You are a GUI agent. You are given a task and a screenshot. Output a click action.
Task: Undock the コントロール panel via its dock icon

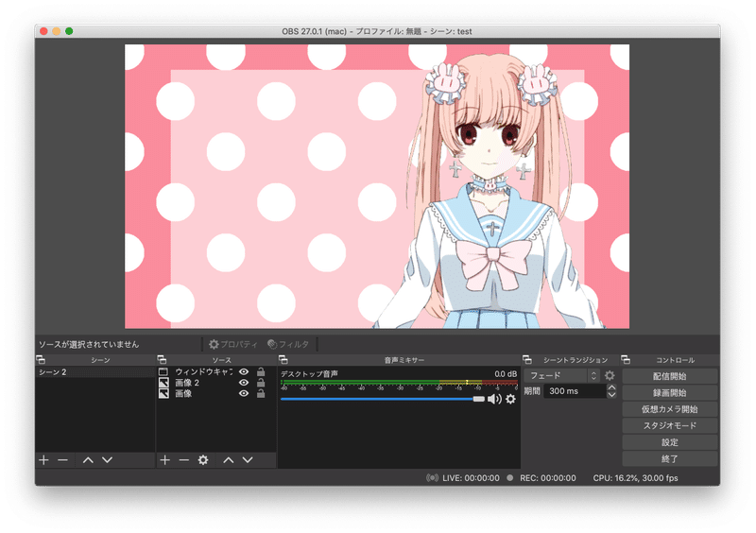(626, 360)
